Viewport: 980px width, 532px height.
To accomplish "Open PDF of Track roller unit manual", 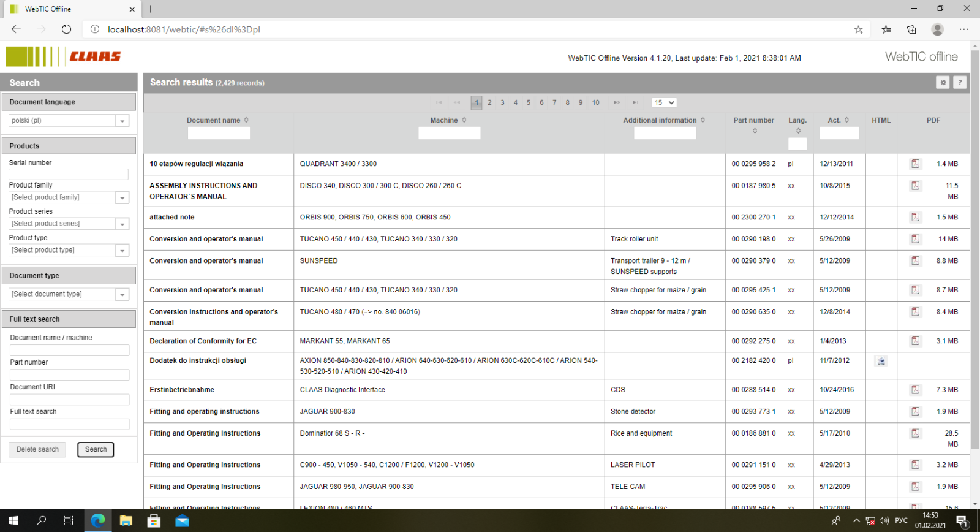I will coord(915,239).
